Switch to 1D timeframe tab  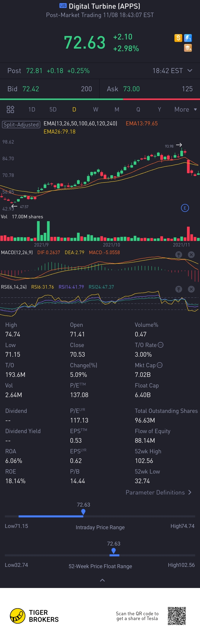(32, 109)
